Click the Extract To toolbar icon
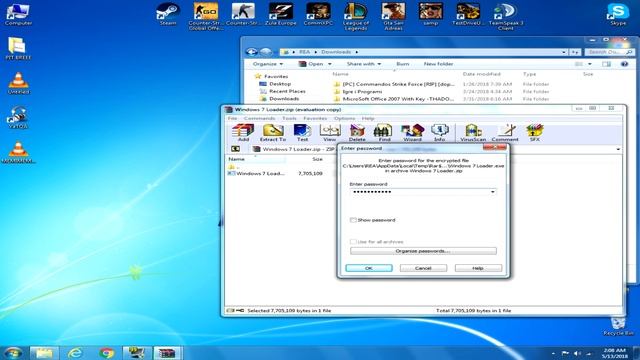This screenshot has height=360, width=640. tap(273, 133)
